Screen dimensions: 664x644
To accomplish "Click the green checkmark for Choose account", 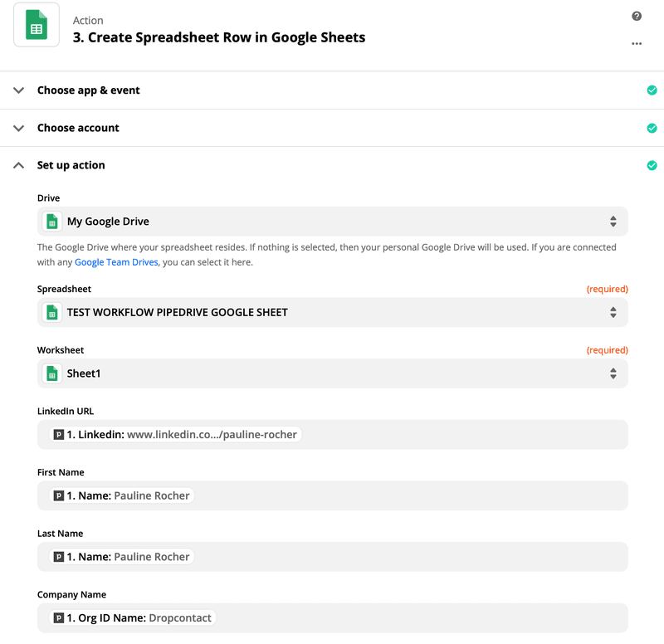I will [x=652, y=128].
